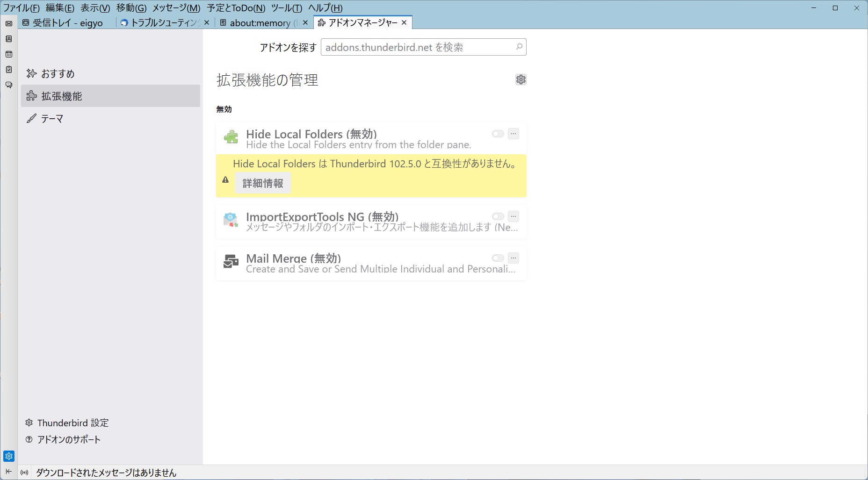Switch to the about:memory tab
The image size is (868, 480).
pyautogui.click(x=260, y=23)
